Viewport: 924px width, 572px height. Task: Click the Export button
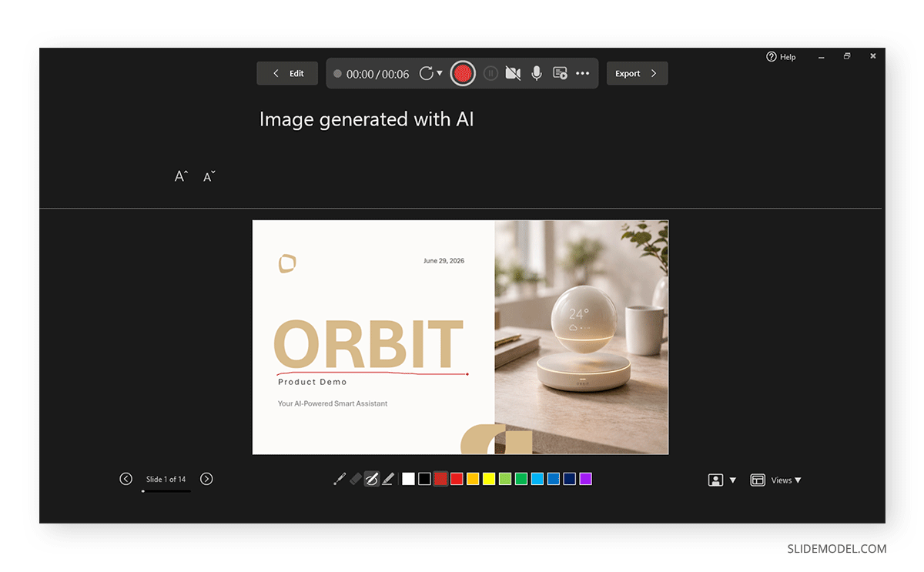click(637, 73)
